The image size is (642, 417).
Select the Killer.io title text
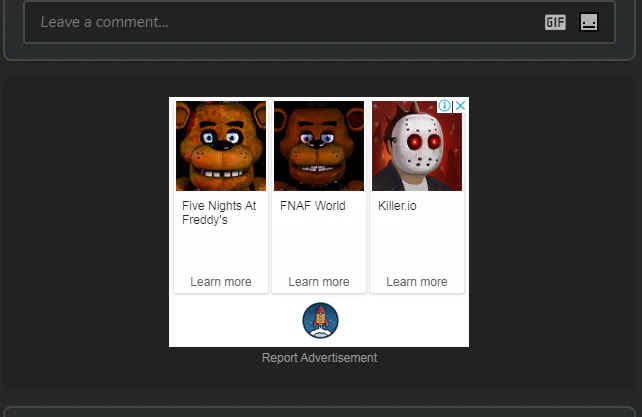coord(397,206)
